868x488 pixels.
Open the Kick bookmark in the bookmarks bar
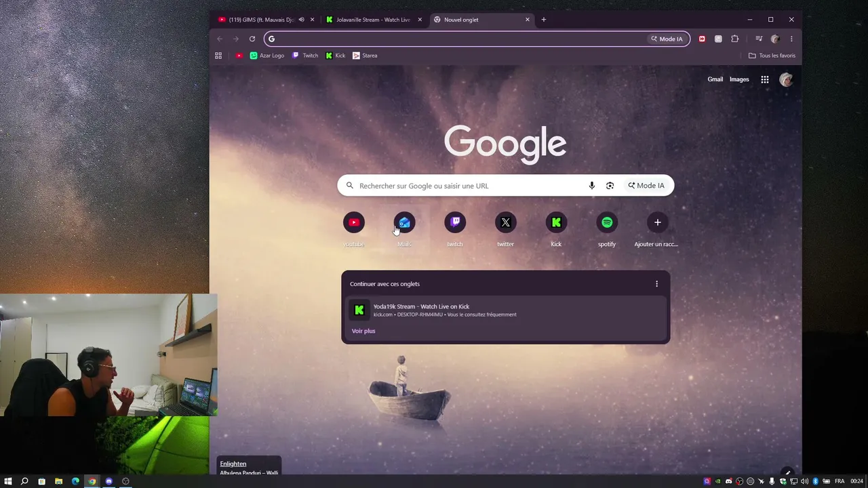click(x=336, y=56)
